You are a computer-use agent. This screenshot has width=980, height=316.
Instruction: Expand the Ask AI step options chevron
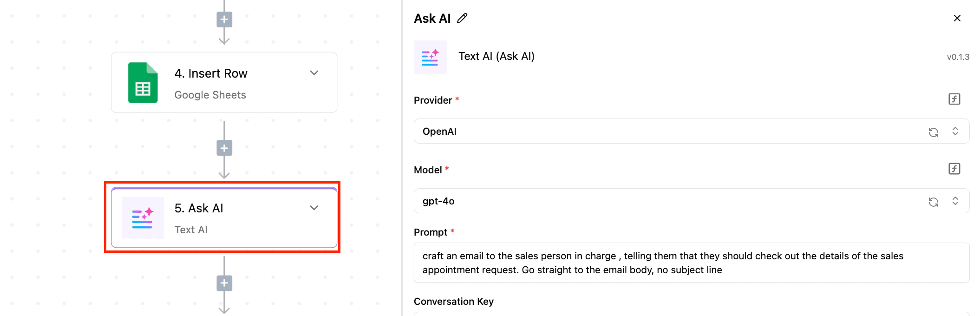pyautogui.click(x=314, y=208)
